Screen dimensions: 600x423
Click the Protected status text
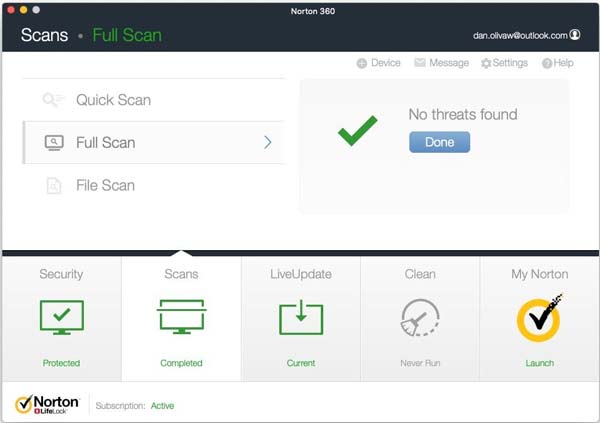point(61,363)
